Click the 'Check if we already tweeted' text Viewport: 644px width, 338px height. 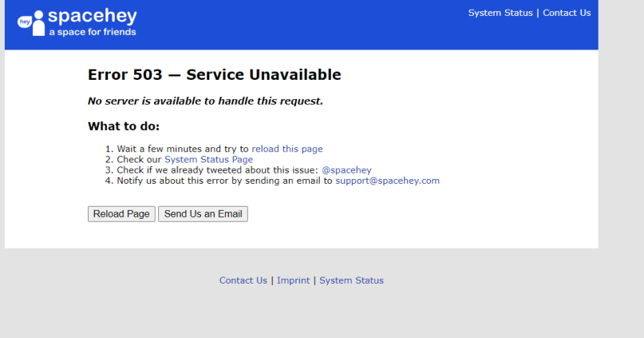click(x=217, y=170)
